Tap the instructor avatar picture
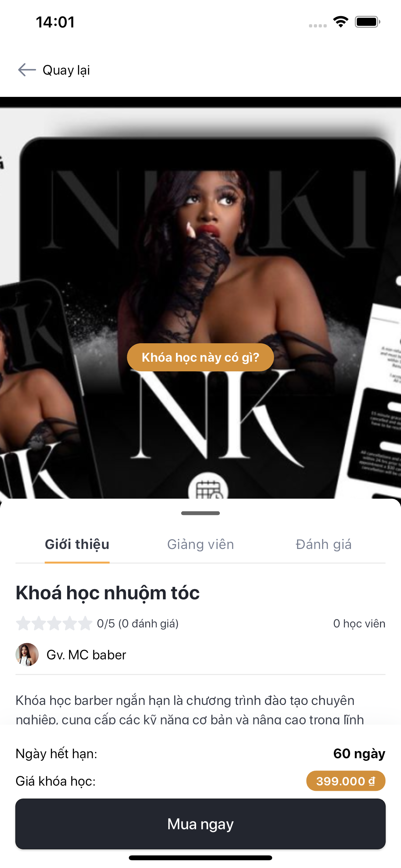 pos(27,654)
